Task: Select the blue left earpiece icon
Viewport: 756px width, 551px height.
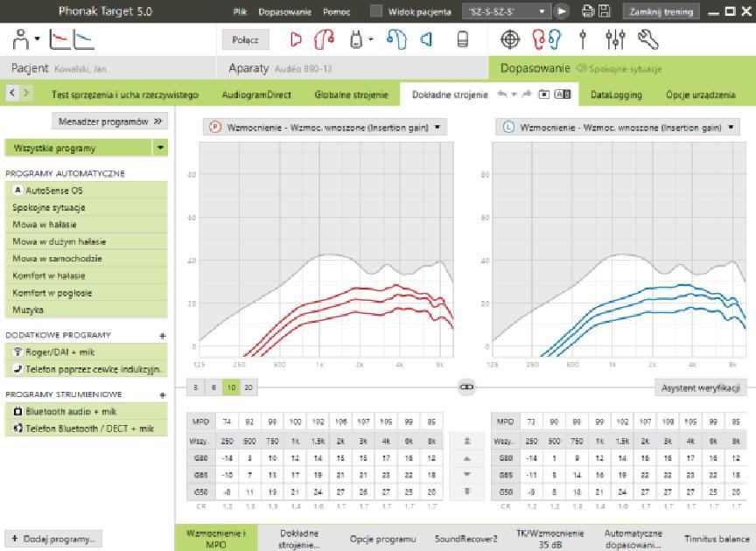Action: click(x=426, y=39)
